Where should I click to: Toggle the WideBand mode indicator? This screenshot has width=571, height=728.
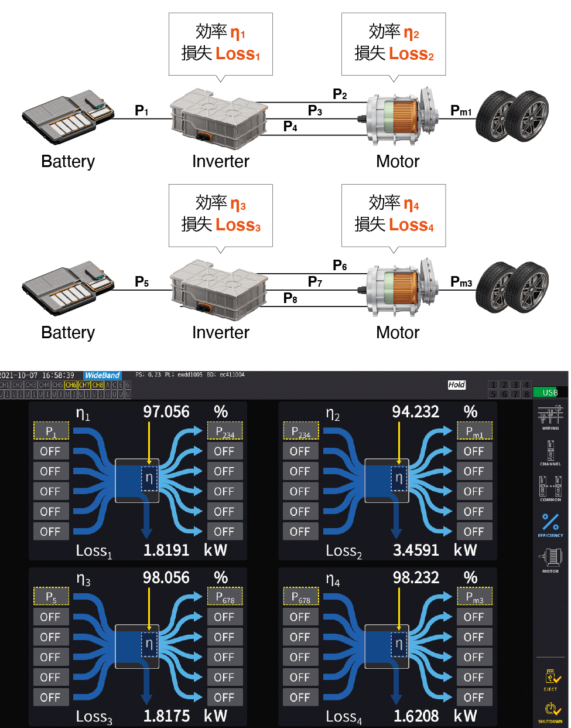click(102, 375)
